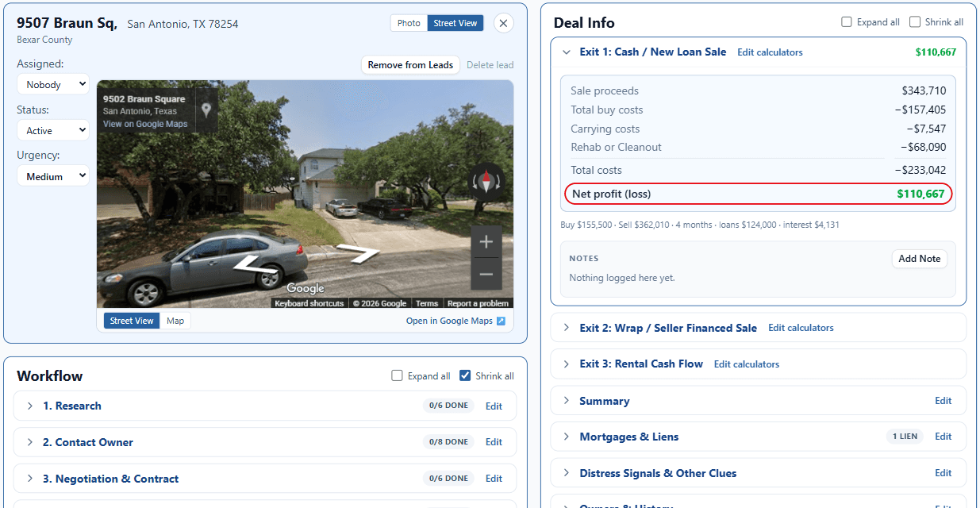Viewport: 980px width, 508px height.
Task: Click the Sale proceeds value $343,710
Action: point(924,90)
